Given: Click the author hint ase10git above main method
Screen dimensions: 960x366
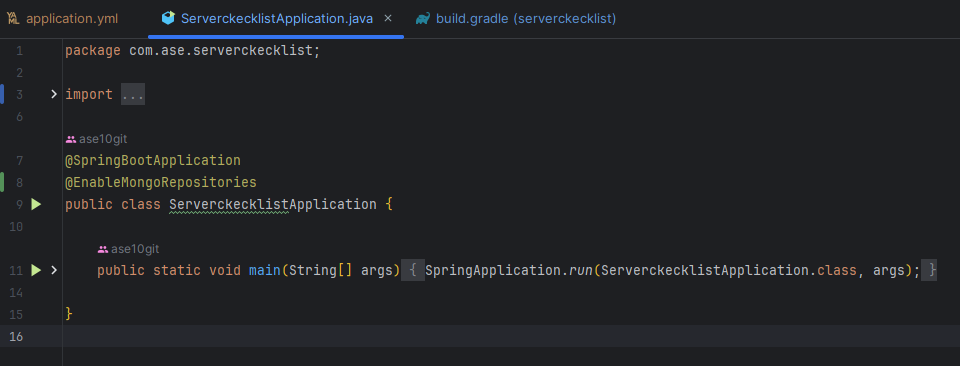Looking at the screenshot, I should click(129, 249).
